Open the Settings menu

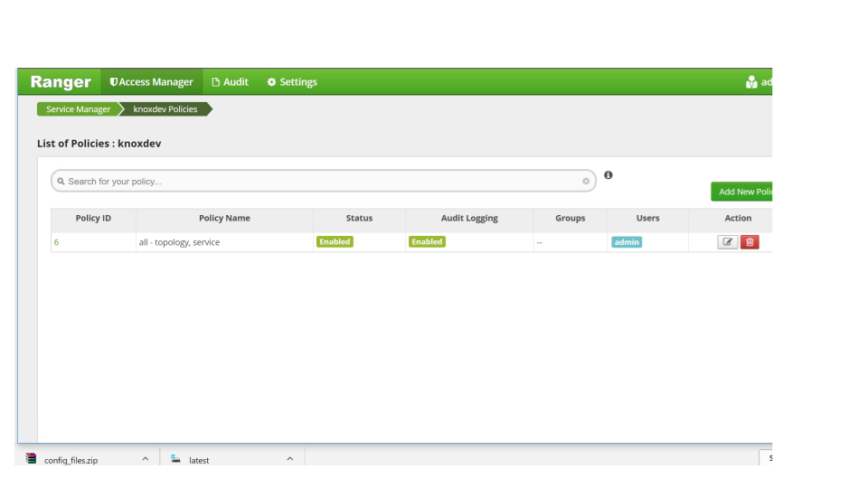tap(292, 82)
